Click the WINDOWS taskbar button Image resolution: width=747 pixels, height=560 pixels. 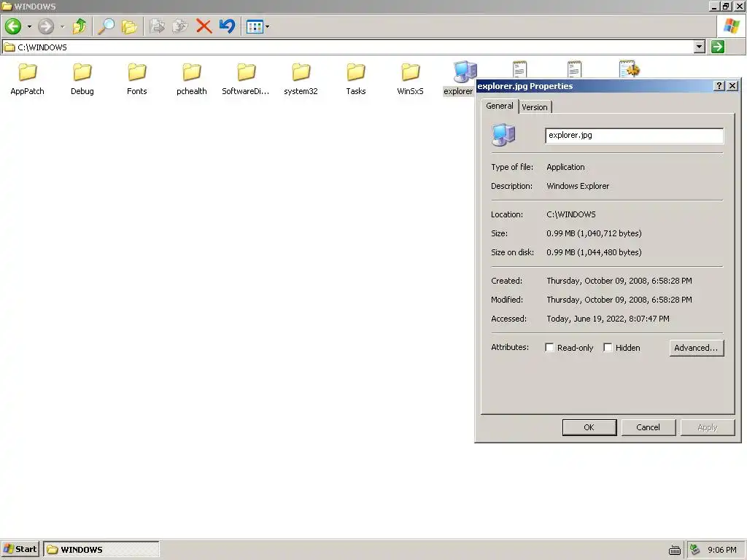click(101, 549)
